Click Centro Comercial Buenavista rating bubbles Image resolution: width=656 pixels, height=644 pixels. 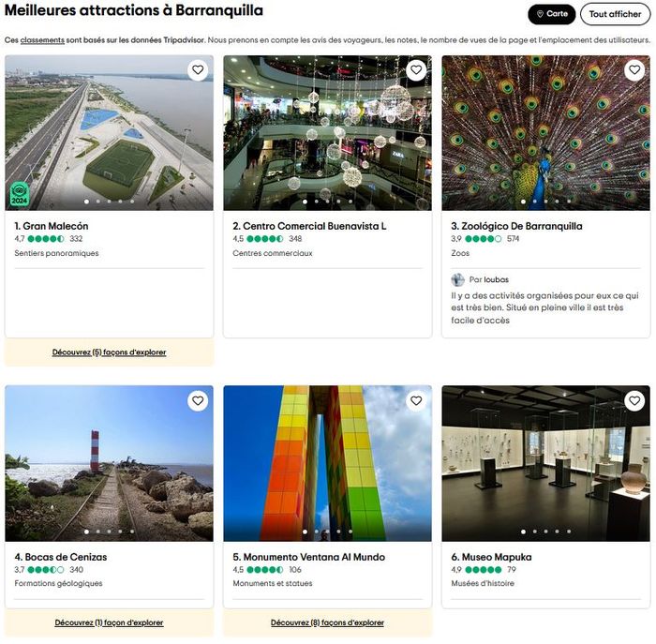pyautogui.click(x=264, y=239)
